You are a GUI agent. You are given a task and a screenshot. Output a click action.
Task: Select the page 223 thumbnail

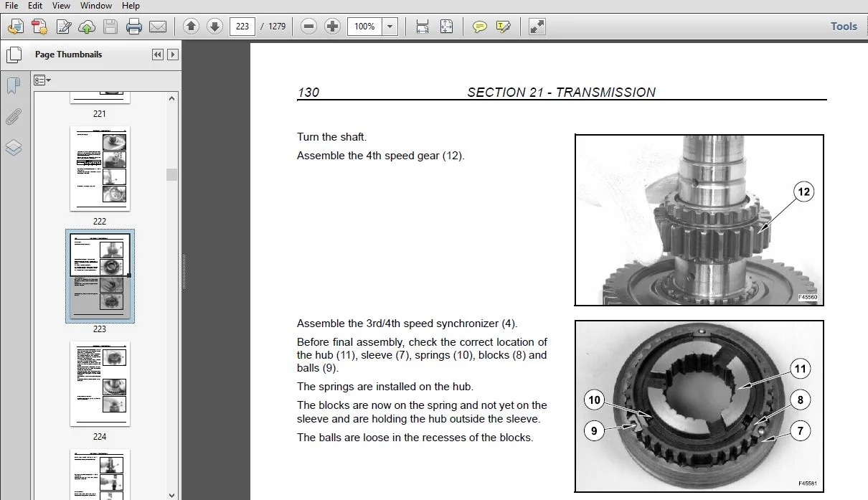coord(100,276)
